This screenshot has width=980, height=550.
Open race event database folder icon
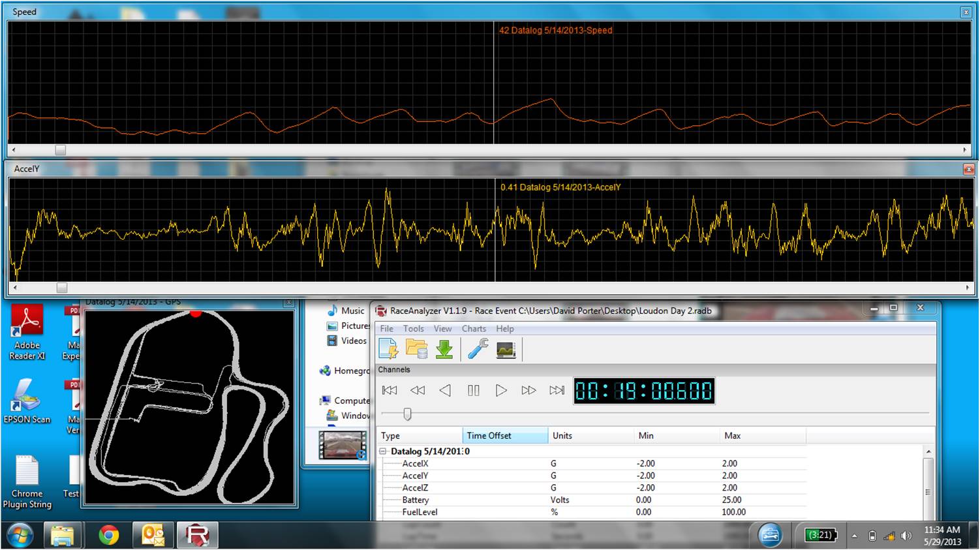[x=416, y=349]
